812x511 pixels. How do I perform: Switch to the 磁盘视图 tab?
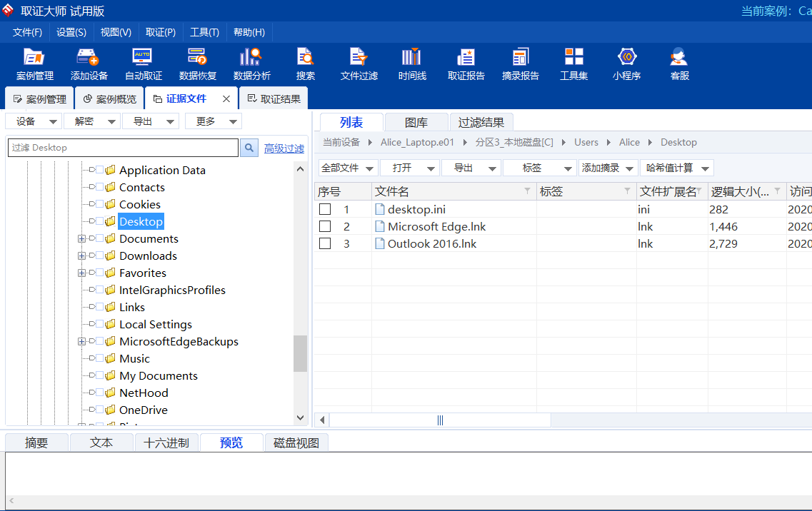click(296, 442)
